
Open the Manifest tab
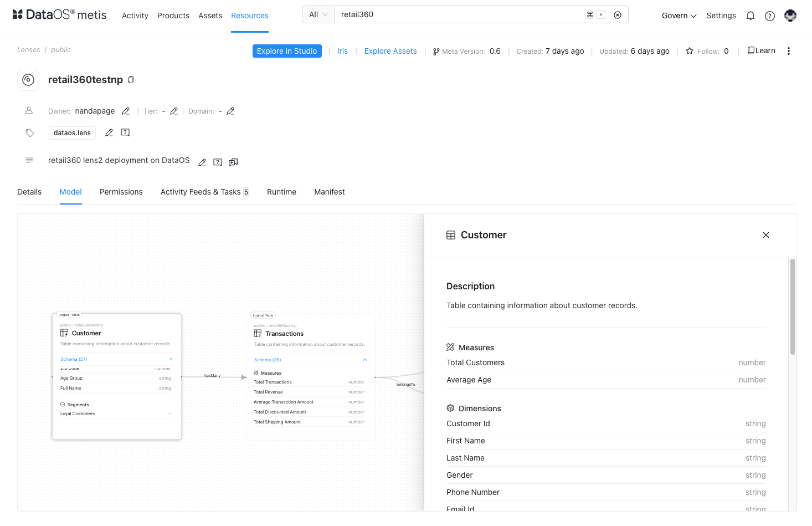[330, 192]
